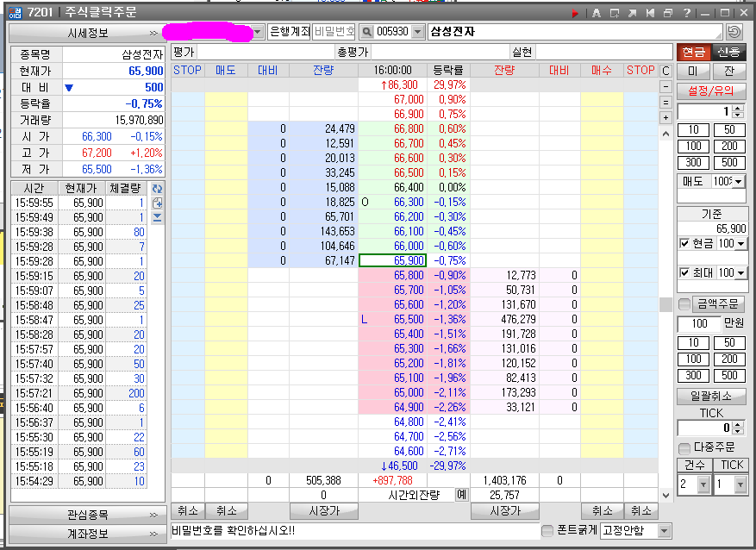Open the 매도 100% dropdown
The image size is (756, 550).
(738, 182)
